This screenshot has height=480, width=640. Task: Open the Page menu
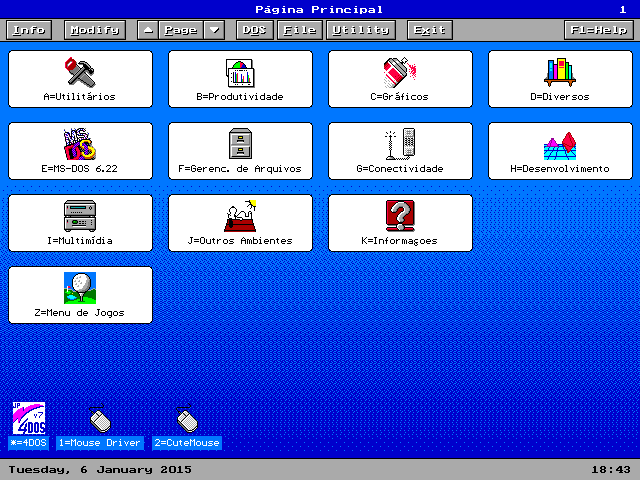pos(181,30)
